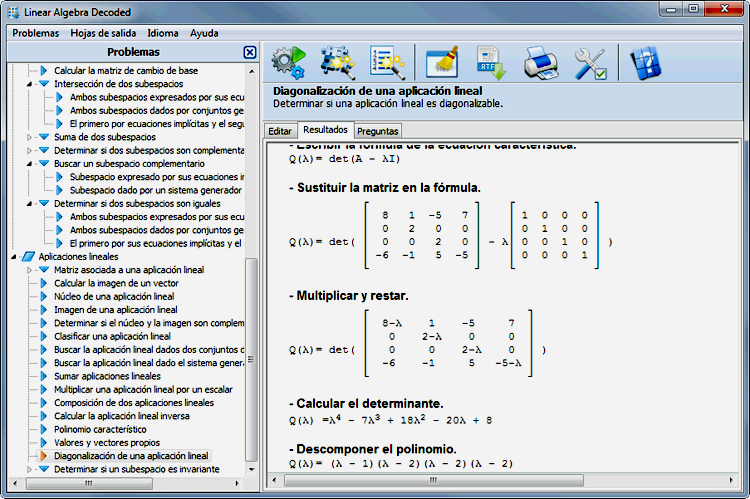This screenshot has height=499, width=750.
Task: Open the Idioma menu
Action: tap(163, 33)
